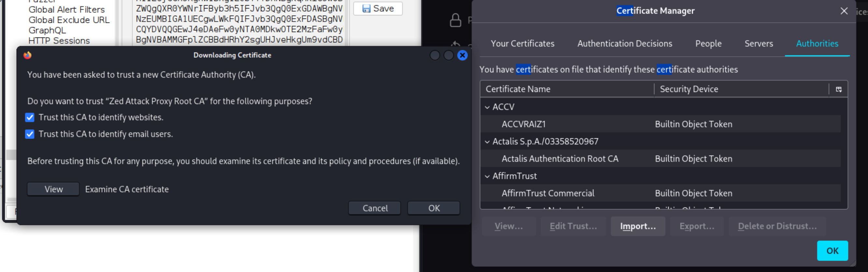Screen dimensions: 868x272
Task: Select GraphQL in the options list
Action: [47, 30]
